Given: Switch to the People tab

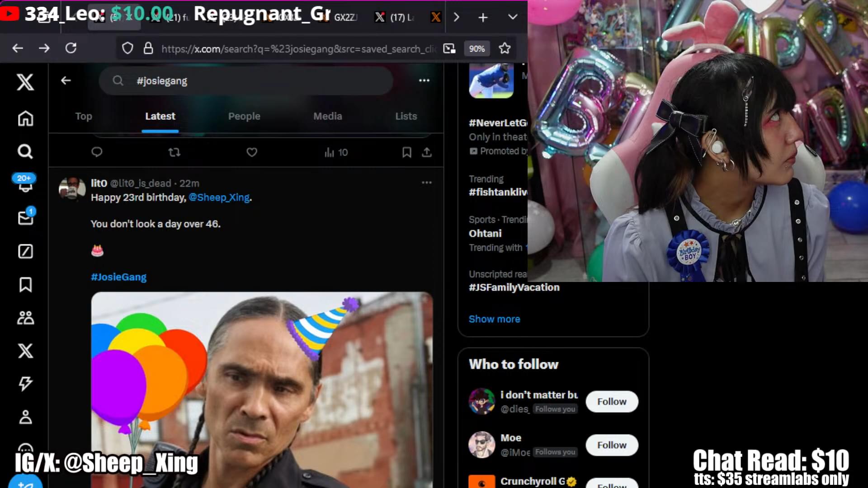Looking at the screenshot, I should pos(244,116).
